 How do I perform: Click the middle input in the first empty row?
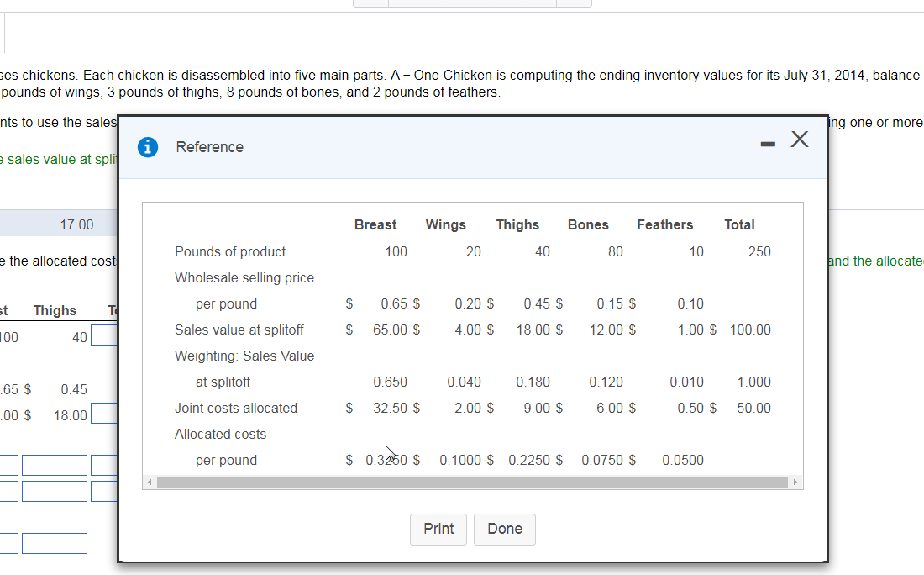click(54, 465)
